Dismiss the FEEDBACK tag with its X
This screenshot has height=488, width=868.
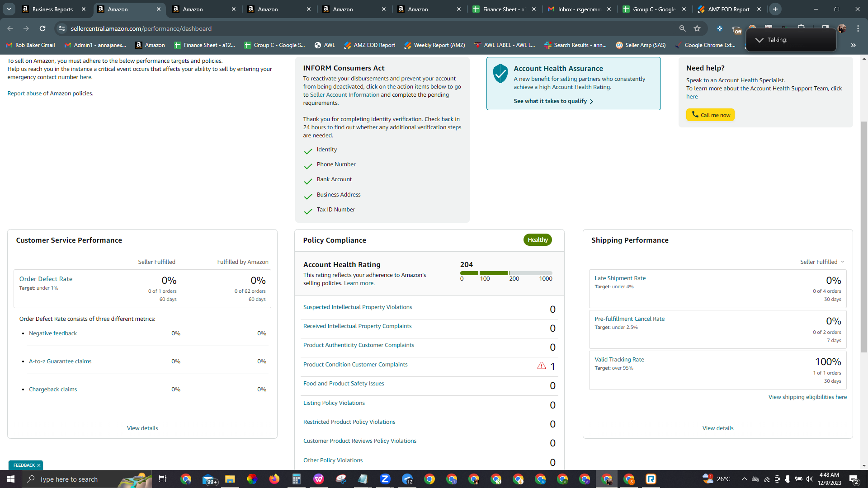[x=39, y=465]
